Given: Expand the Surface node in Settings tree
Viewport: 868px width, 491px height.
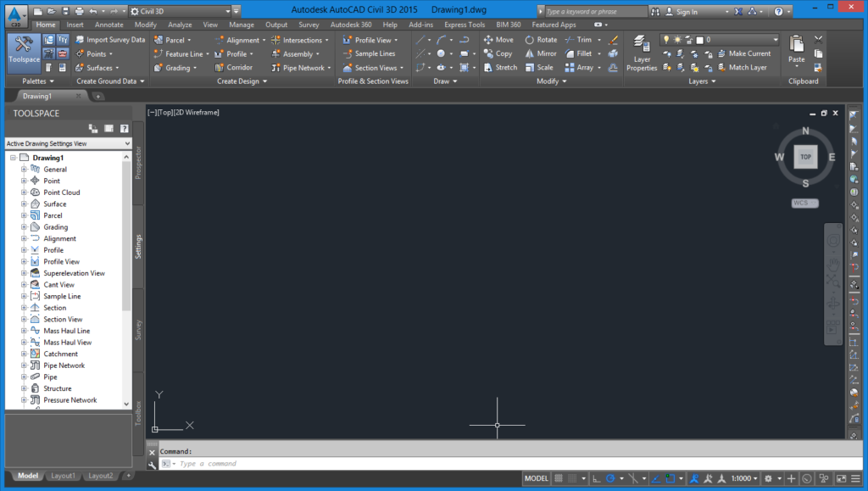Looking at the screenshot, I should 25,204.
